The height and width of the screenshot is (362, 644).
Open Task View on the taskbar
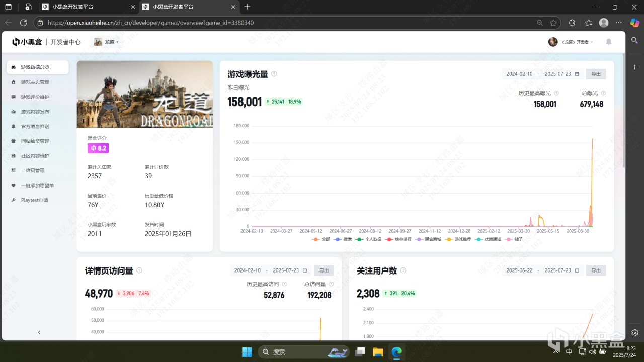click(x=360, y=352)
